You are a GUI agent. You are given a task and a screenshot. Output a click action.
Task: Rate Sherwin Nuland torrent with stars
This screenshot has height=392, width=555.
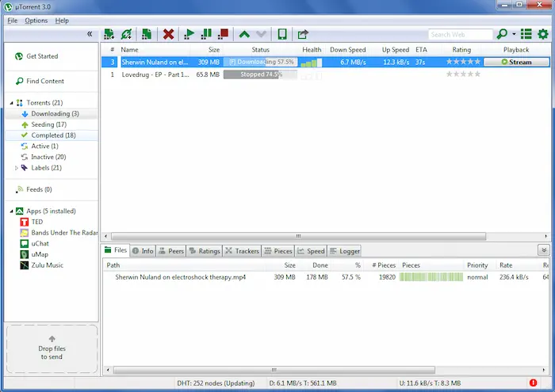point(463,62)
